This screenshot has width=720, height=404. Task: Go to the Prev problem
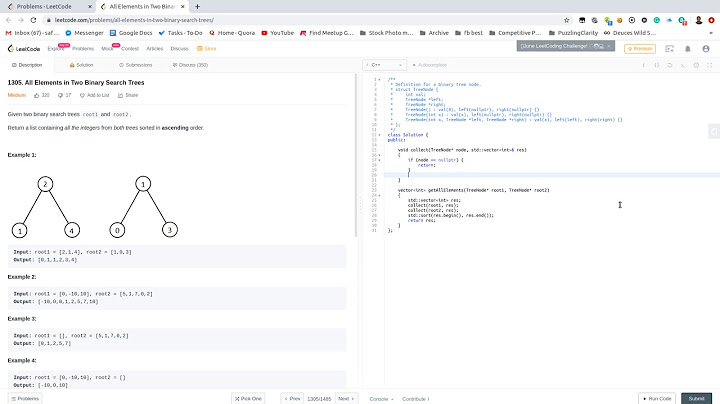coord(292,398)
